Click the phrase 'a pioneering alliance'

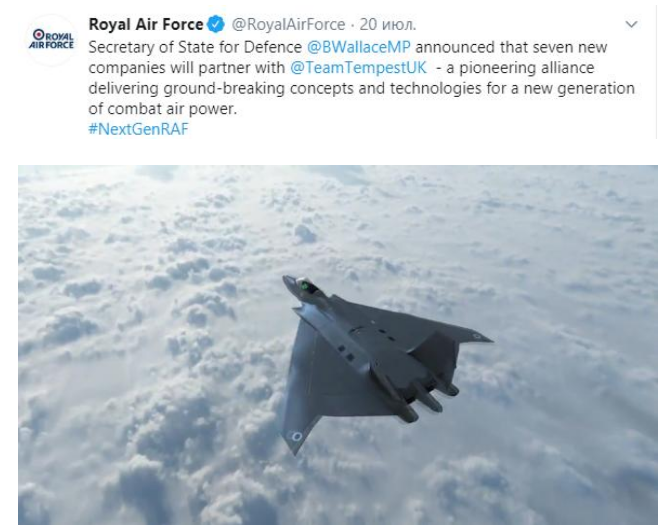[x=520, y=68]
